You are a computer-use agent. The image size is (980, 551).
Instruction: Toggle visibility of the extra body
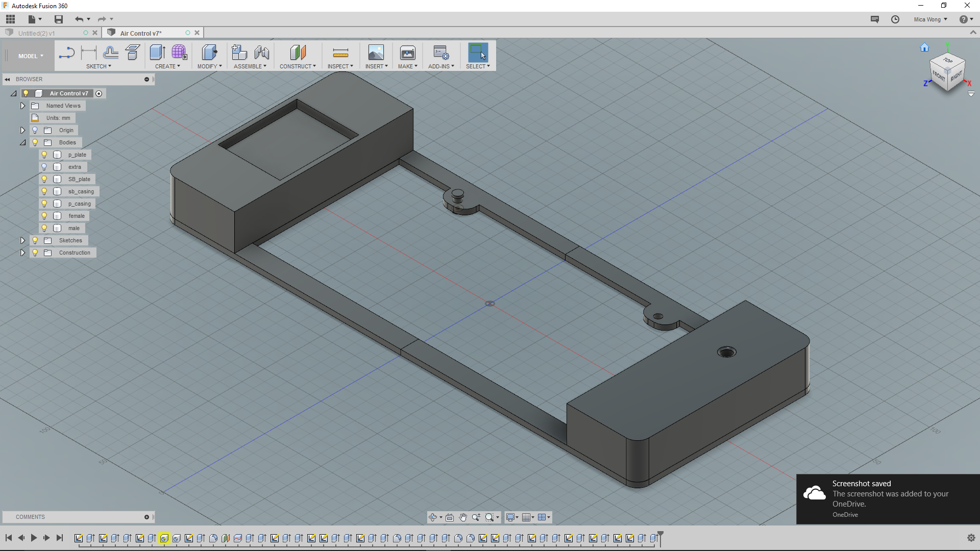tap(44, 167)
